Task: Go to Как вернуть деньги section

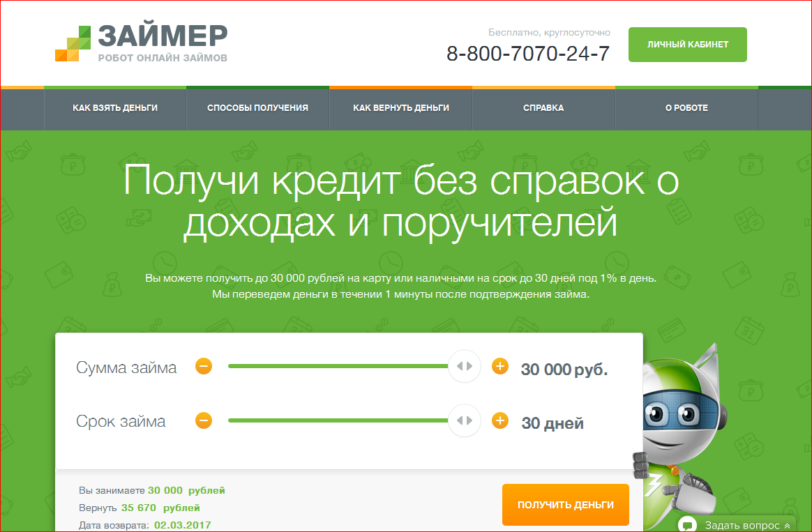Action: tap(401, 108)
